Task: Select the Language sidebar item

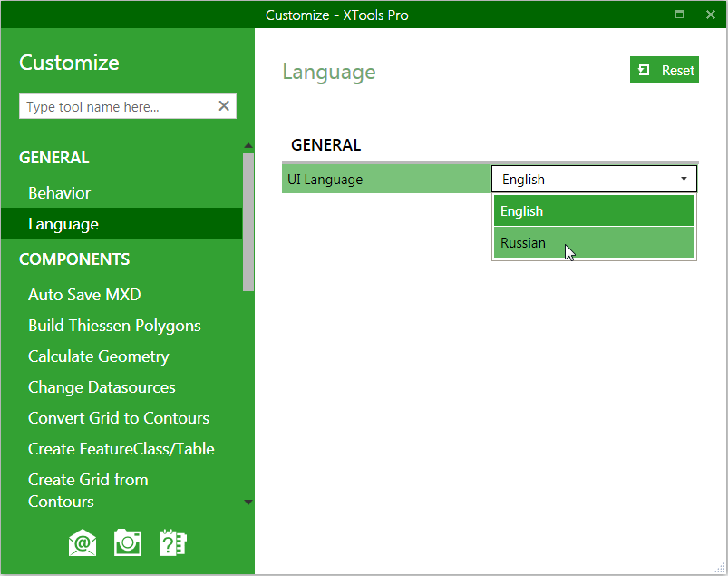Action: [x=121, y=224]
